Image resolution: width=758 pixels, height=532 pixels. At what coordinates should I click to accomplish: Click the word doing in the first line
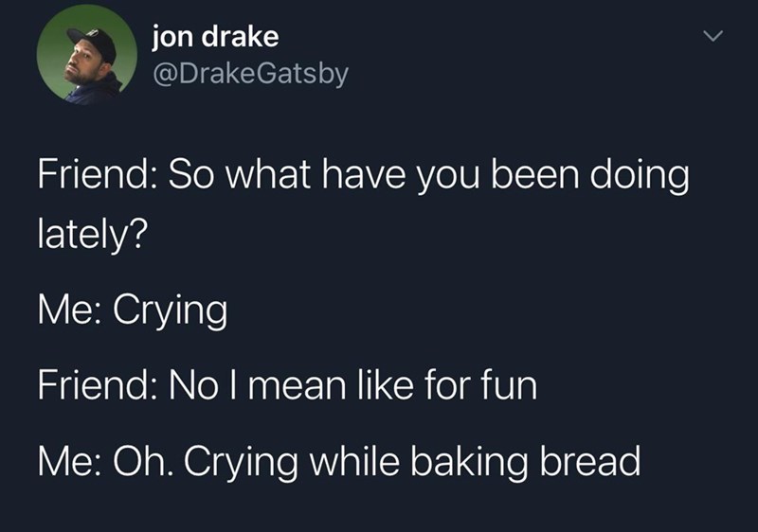[640, 176]
